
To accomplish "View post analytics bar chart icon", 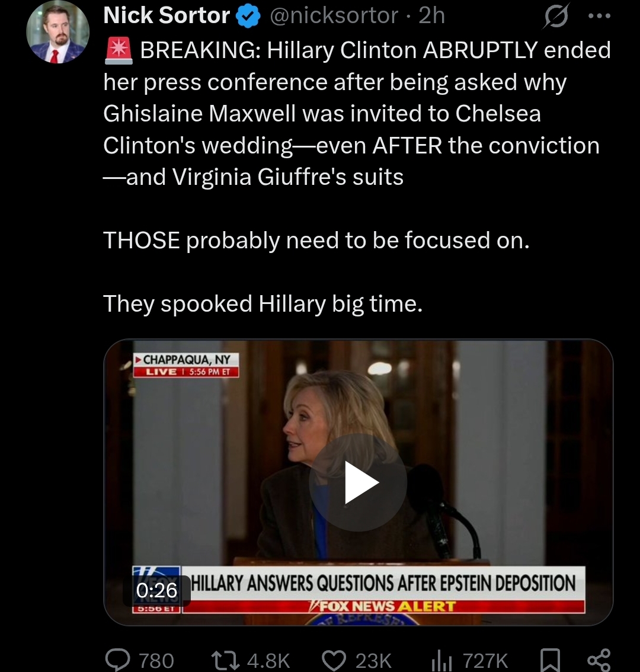I will pos(442,660).
